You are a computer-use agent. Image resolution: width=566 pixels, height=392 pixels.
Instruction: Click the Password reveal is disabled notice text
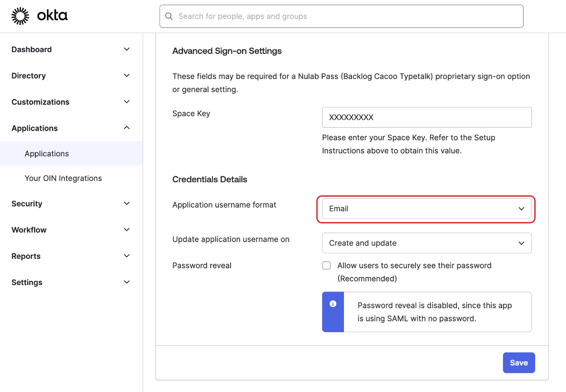click(435, 312)
